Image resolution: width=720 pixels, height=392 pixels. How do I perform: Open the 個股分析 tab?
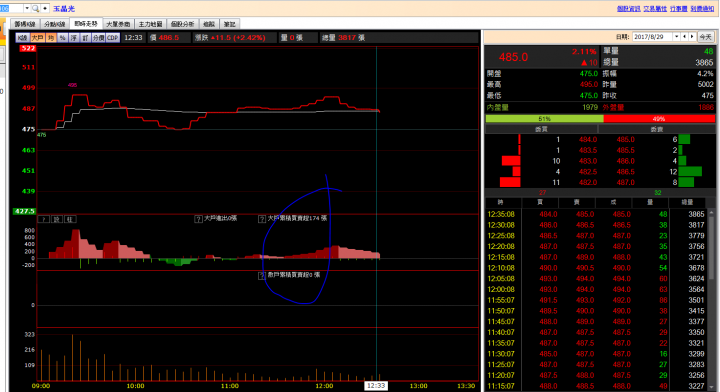tap(182, 24)
